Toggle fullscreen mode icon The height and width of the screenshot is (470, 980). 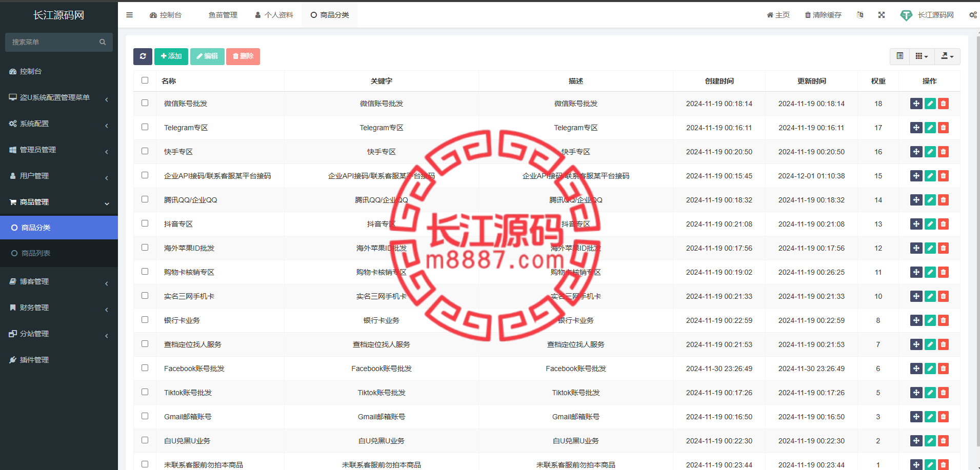coord(882,15)
